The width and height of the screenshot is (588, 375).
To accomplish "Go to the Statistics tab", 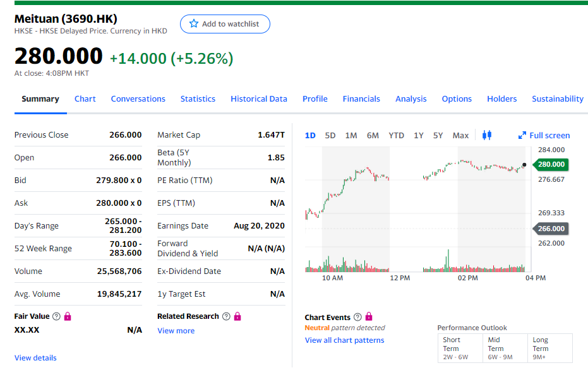I will coord(198,98).
